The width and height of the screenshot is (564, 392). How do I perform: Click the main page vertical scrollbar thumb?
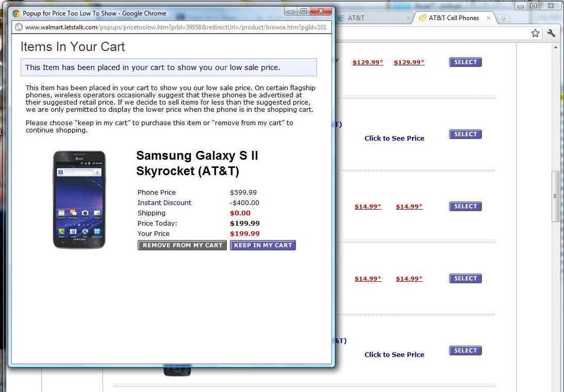[x=556, y=197]
